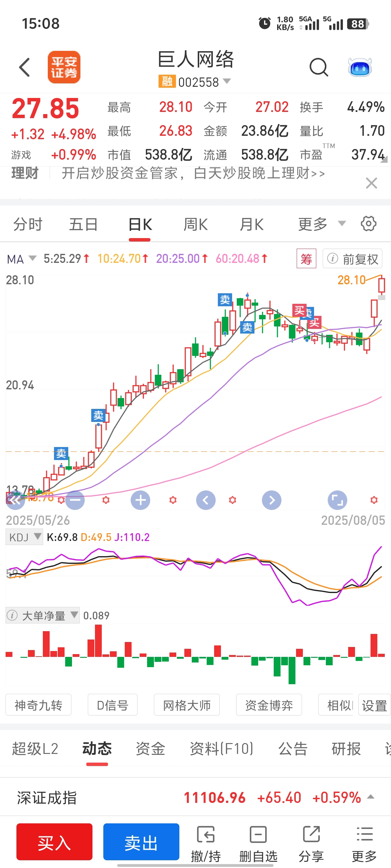Close the wealth management banner
Viewport: 391px width, 868px height.
(x=371, y=183)
